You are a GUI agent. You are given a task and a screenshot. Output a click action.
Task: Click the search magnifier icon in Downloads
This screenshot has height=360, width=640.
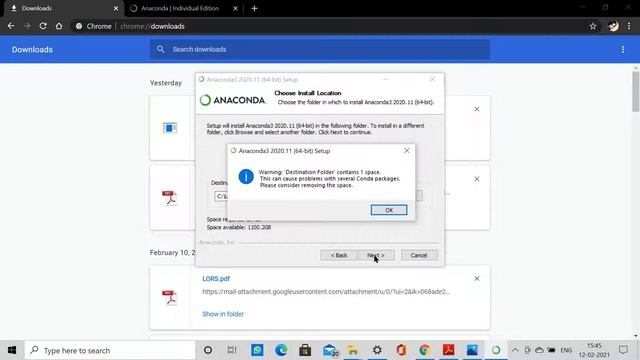(x=160, y=49)
